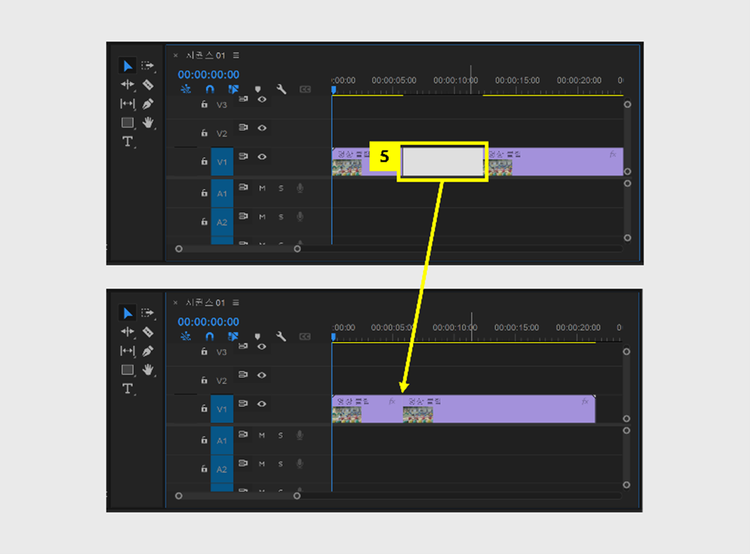
Task: Open the sequence 01 panel menu in lower panel
Action: 236,303
